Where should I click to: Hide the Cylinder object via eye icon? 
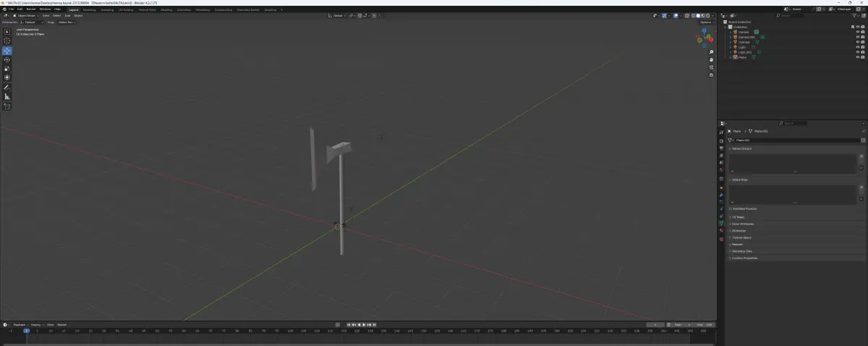[858, 42]
